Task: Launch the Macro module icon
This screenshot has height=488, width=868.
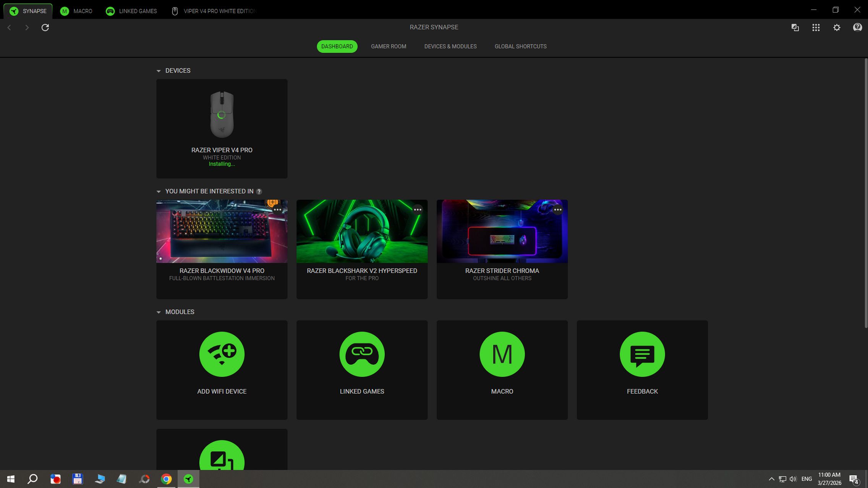Action: [x=502, y=354]
